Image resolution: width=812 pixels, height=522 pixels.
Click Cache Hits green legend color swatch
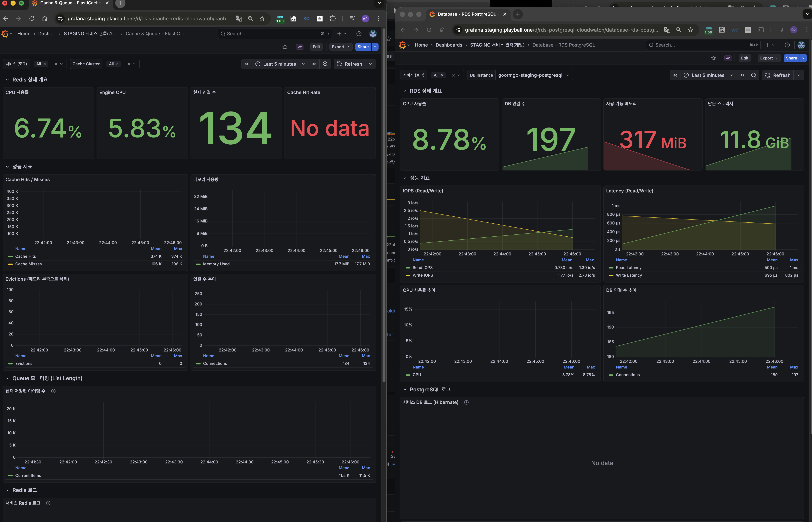pos(11,257)
